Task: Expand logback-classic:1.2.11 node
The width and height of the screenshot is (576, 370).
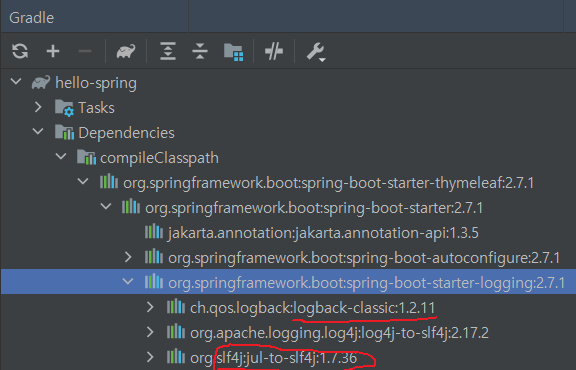Action: [150, 307]
